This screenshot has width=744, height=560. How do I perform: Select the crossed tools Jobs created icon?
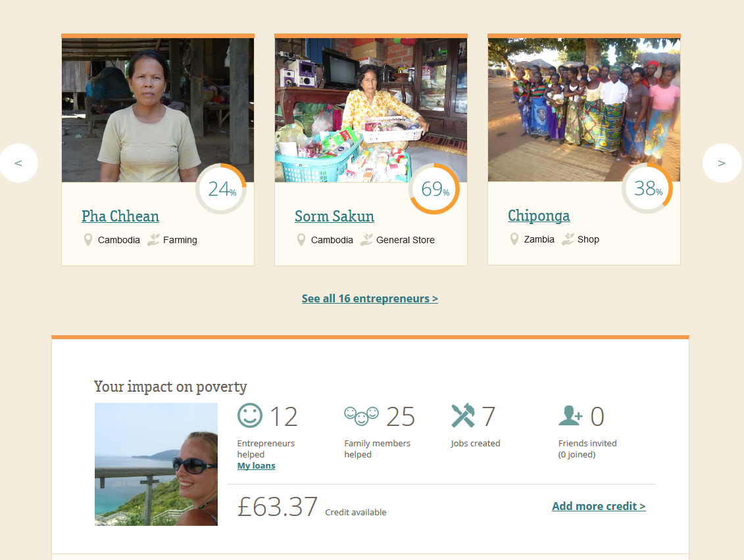pyautogui.click(x=462, y=415)
